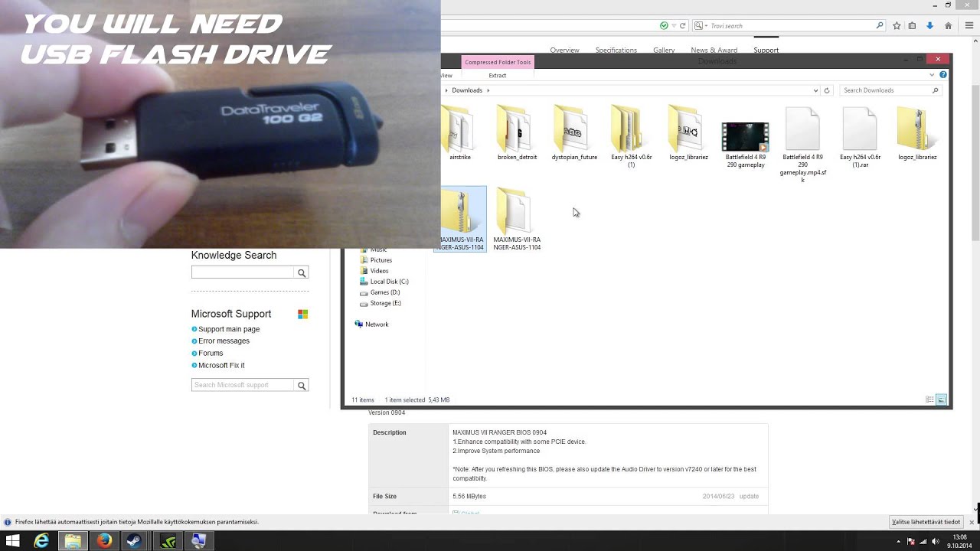Open NVIDIA GeForce icon in taskbar
The height and width of the screenshot is (551, 980).
click(x=168, y=541)
